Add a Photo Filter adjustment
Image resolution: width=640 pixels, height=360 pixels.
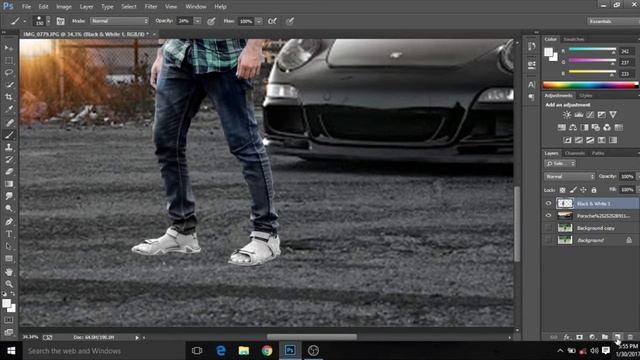click(596, 128)
